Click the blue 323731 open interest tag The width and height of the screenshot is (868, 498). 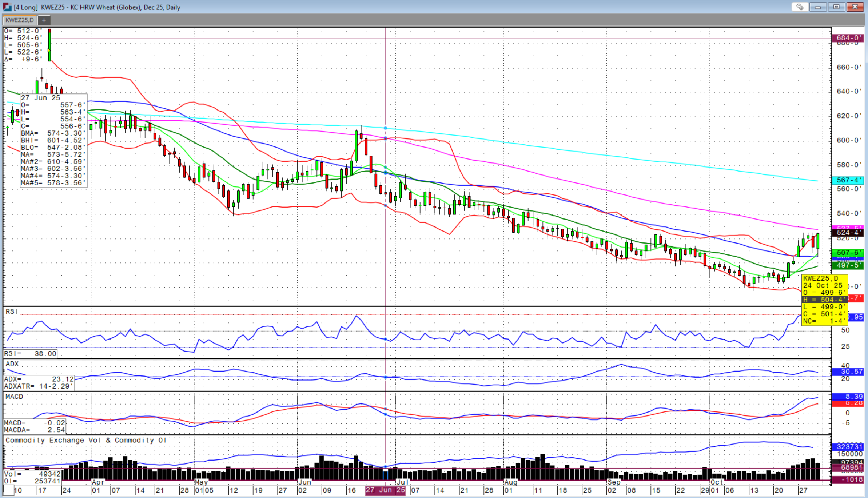848,447
